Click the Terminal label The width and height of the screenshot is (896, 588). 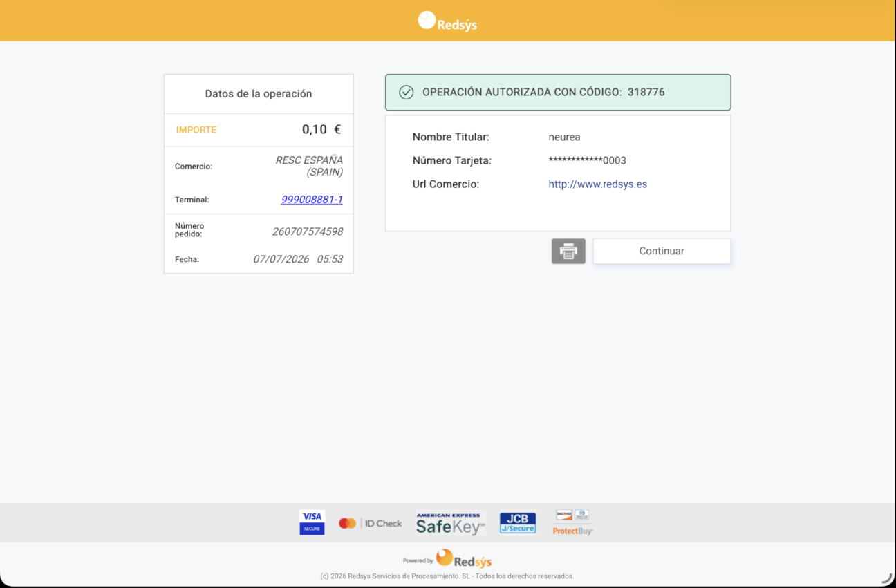192,200
